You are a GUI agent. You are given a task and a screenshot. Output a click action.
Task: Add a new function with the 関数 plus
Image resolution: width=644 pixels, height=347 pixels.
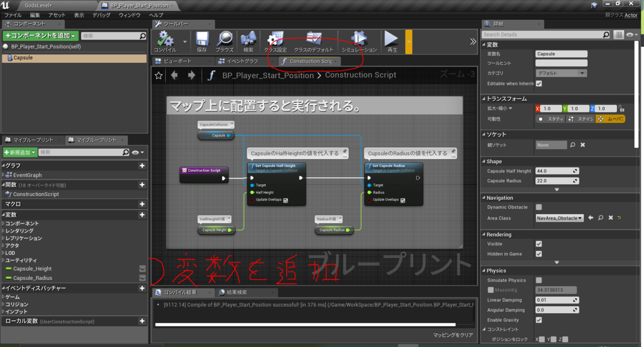(x=142, y=185)
